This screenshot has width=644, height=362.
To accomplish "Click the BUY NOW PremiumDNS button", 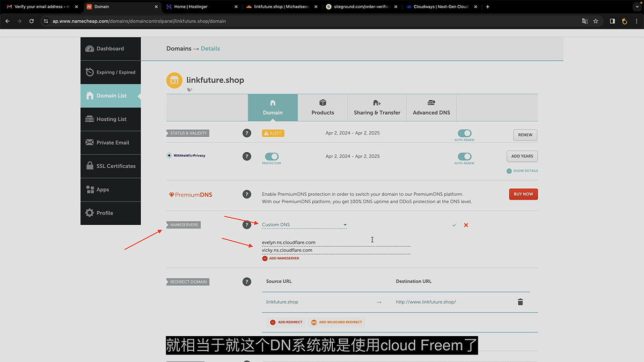I will pyautogui.click(x=523, y=194).
